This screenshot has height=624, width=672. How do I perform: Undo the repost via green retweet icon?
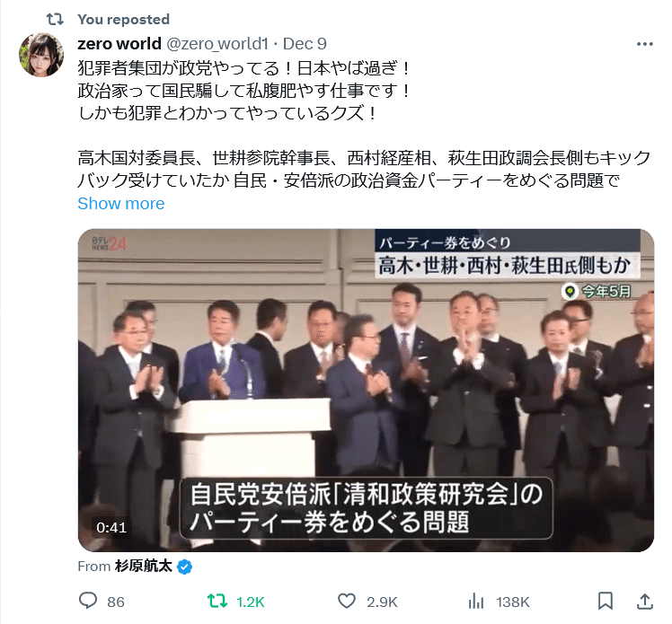click(x=217, y=602)
